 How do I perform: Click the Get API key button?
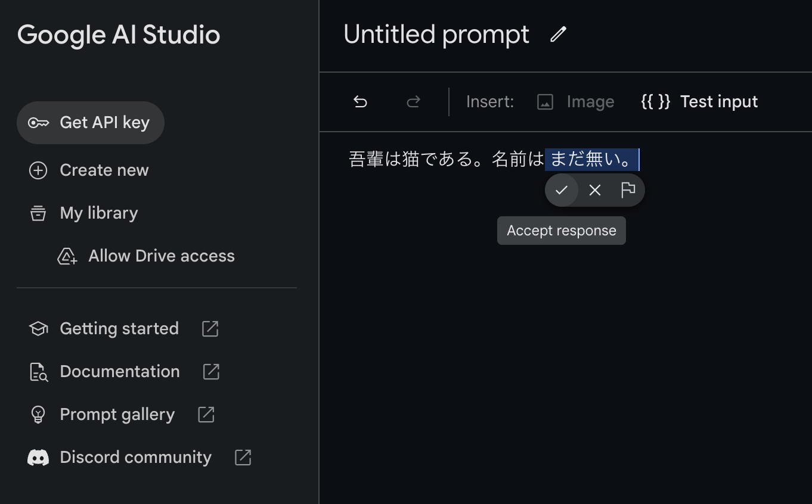91,123
